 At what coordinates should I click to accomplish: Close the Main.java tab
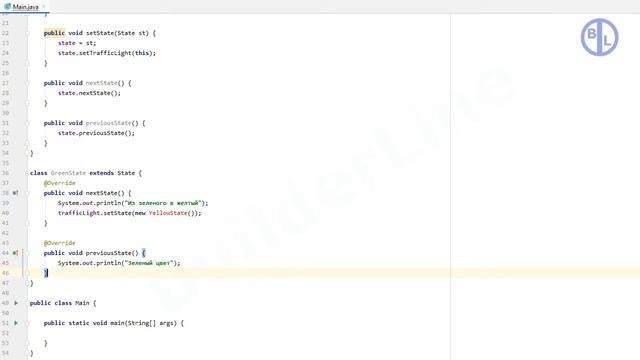[x=43, y=7]
